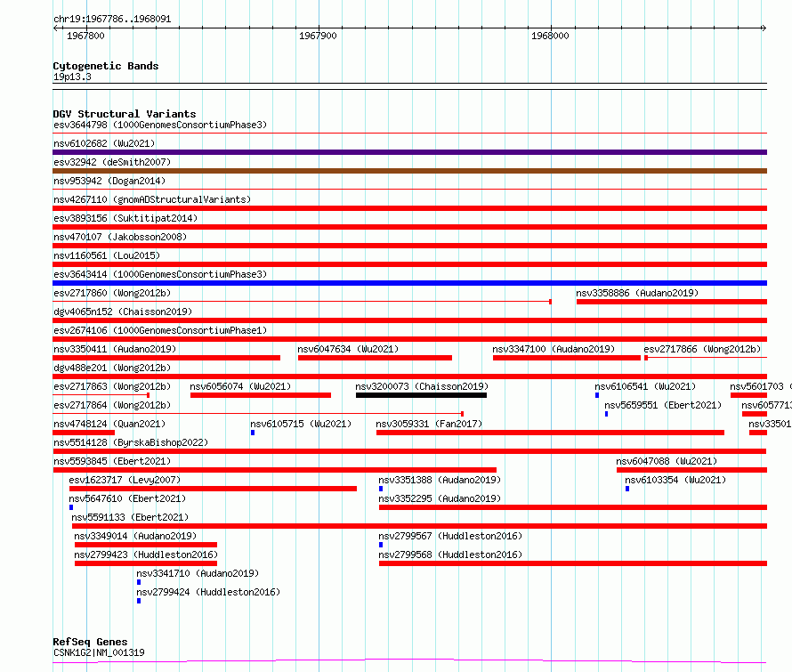792x672 pixels.
Task: Click nsv4748124 (Quan2021) label
Action: pyautogui.click(x=109, y=424)
